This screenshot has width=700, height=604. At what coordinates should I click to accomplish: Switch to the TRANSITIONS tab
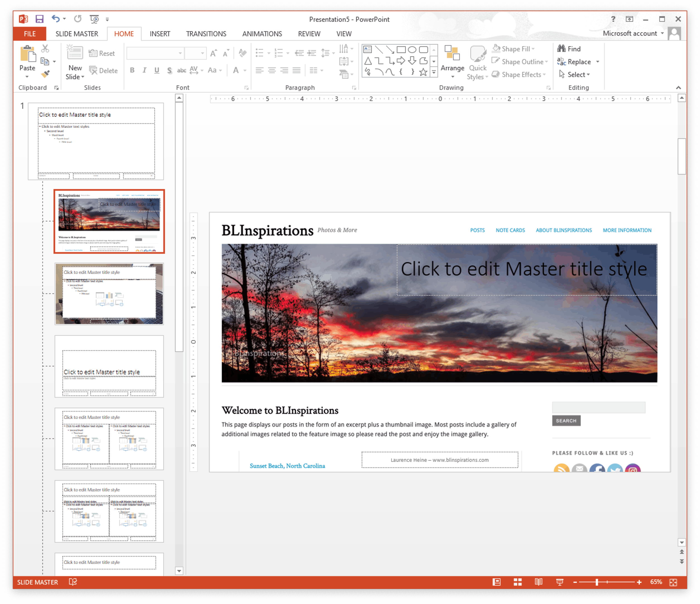pos(206,34)
